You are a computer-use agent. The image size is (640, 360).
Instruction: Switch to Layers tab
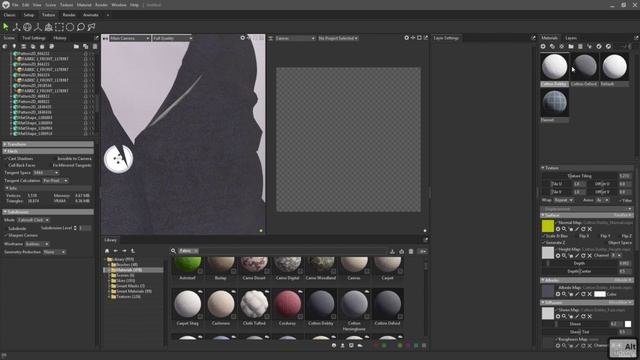click(x=571, y=38)
